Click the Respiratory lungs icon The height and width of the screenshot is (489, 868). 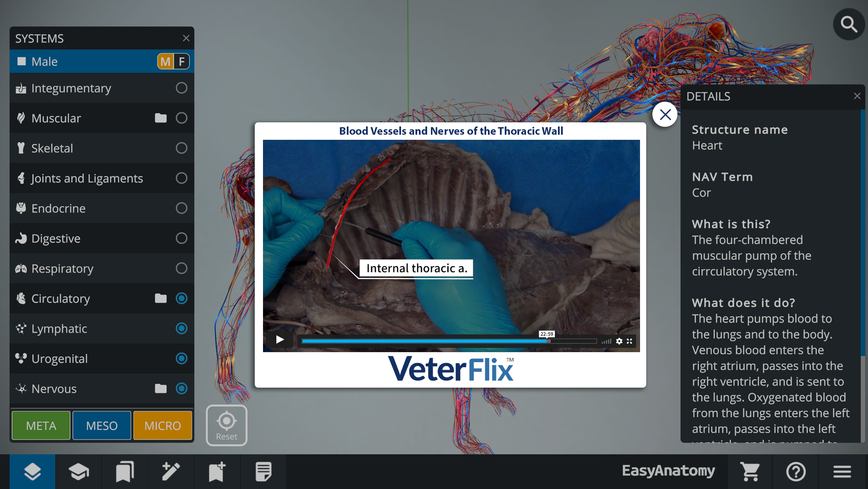[21, 268]
